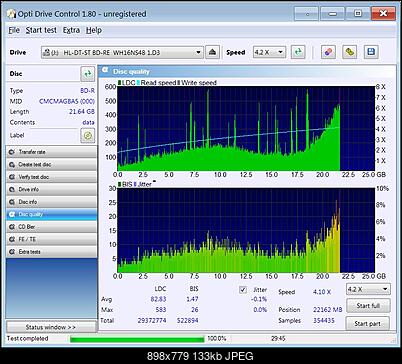Open the Help menu

coord(94,30)
